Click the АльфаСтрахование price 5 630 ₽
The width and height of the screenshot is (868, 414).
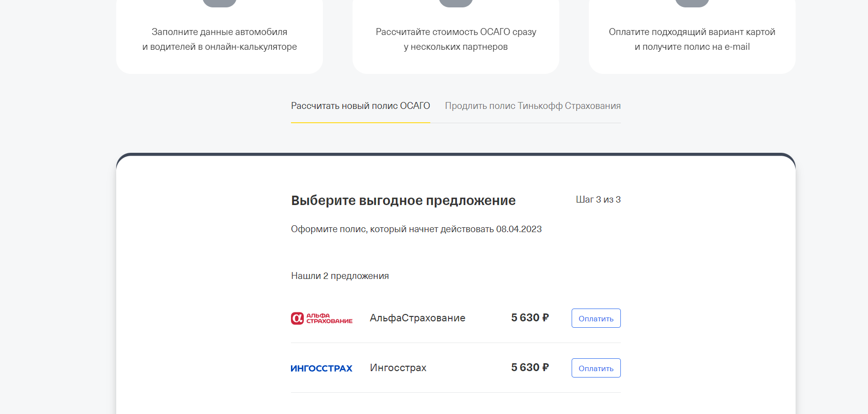(530, 318)
